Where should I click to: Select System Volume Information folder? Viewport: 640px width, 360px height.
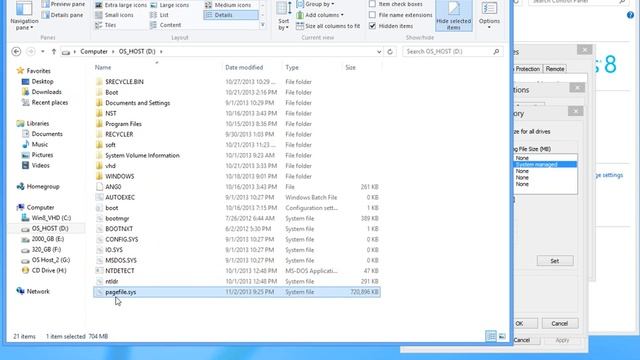(237, 156)
